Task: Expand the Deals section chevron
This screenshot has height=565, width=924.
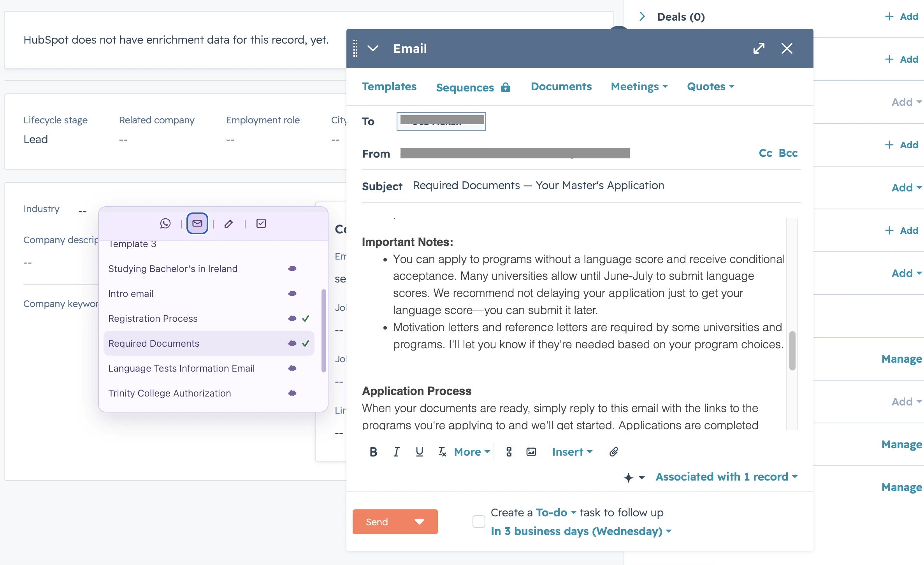Action: (x=642, y=16)
